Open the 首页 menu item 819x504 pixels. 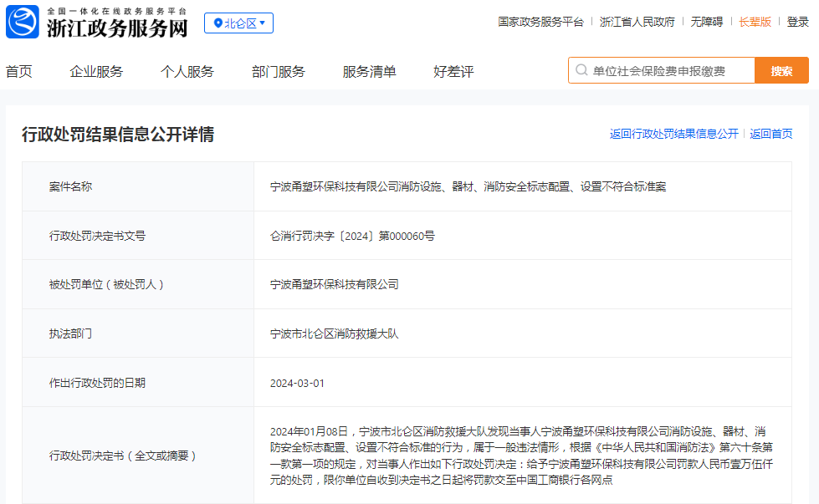[x=18, y=72]
